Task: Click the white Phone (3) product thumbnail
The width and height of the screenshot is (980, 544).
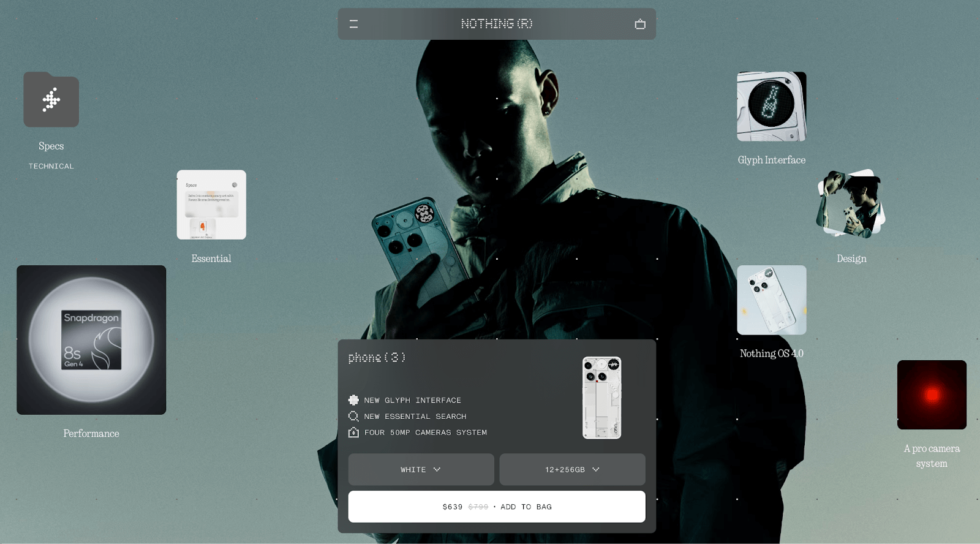Action: [601, 398]
